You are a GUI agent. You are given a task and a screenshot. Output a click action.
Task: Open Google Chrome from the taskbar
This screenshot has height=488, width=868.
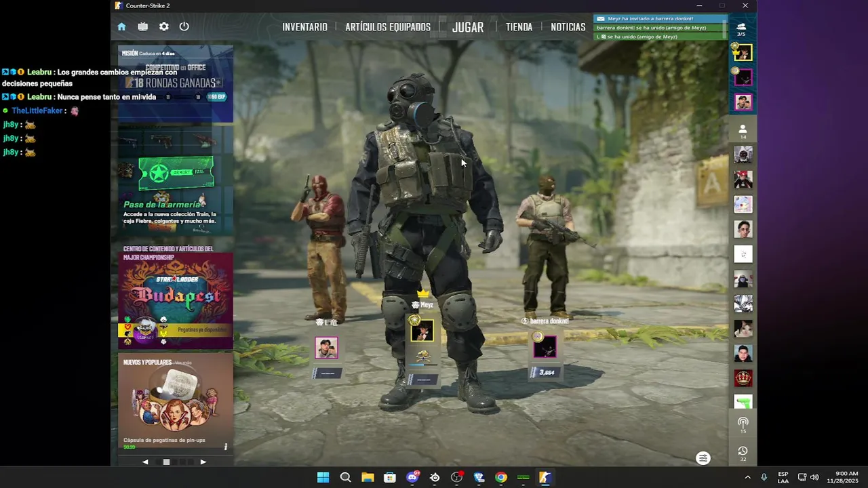(x=500, y=477)
